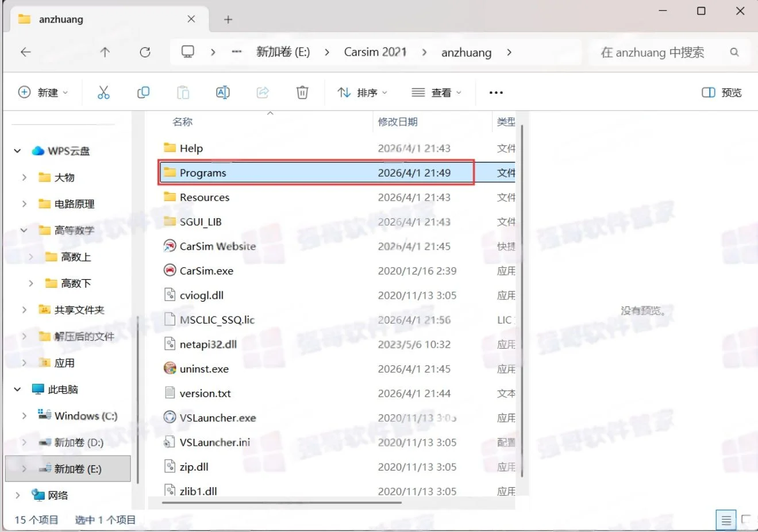Screen dimensions: 758x532
Task: Select the VSLauncher.exe icon
Action: 170,417
